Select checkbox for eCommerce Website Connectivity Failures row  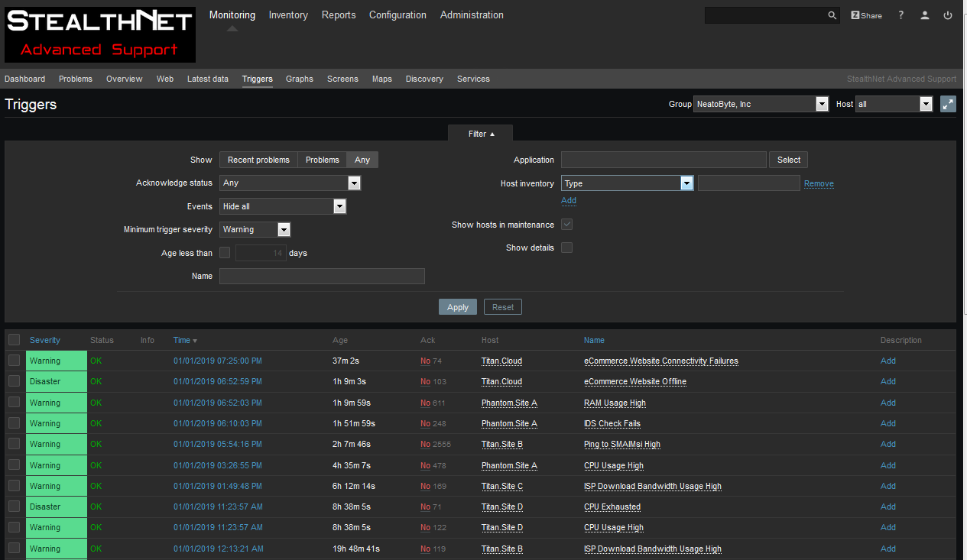(x=15, y=361)
